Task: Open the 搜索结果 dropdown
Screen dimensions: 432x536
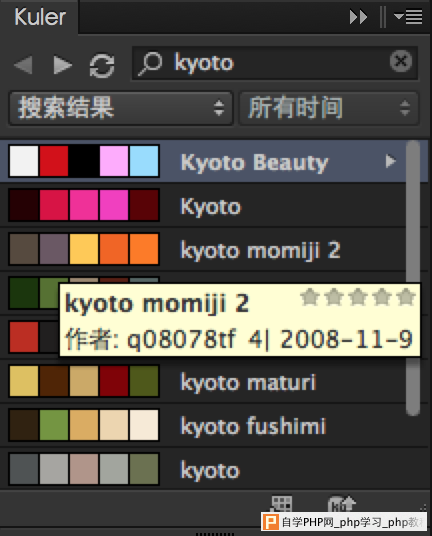Action: tap(121, 108)
